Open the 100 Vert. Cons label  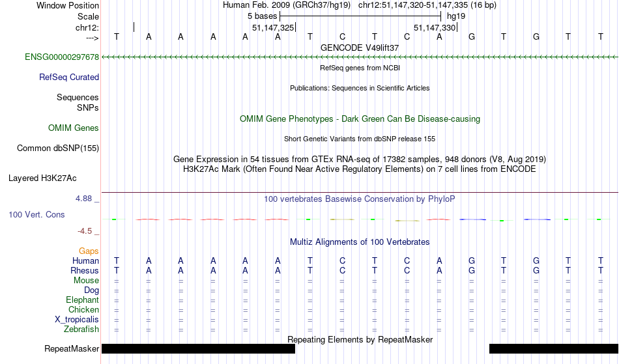(36, 214)
